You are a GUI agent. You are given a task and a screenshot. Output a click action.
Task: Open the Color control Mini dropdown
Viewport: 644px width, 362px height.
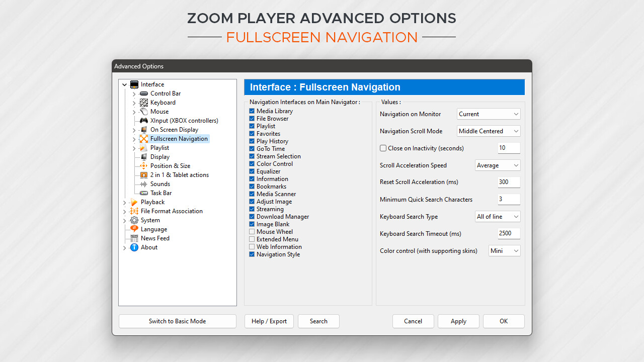point(504,251)
